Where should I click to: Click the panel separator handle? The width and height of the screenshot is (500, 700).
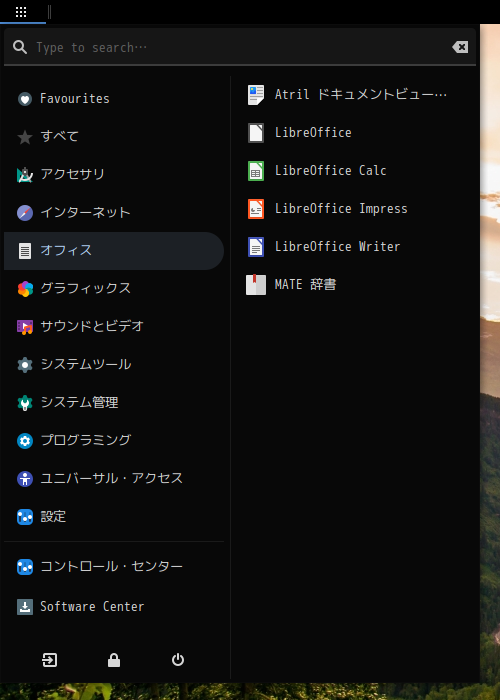point(50,12)
